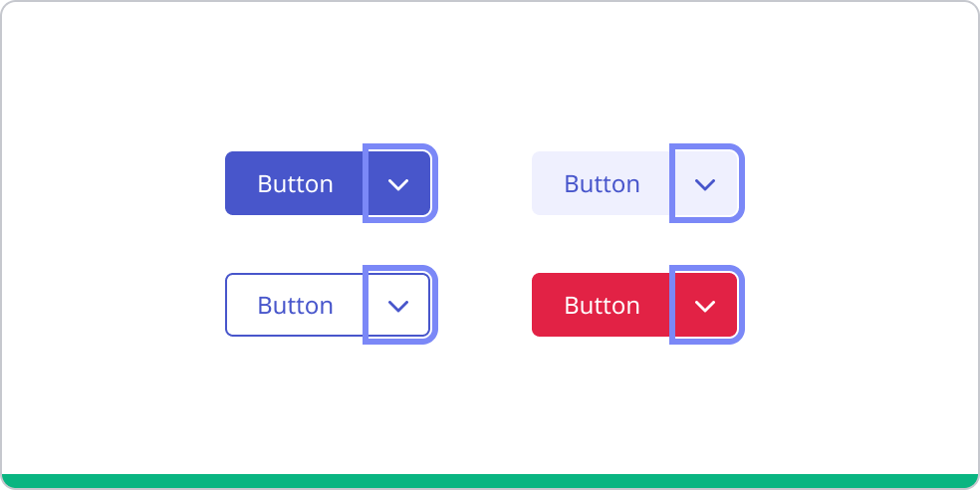
Task: Select the primary blue button's main segment
Action: coord(295,183)
